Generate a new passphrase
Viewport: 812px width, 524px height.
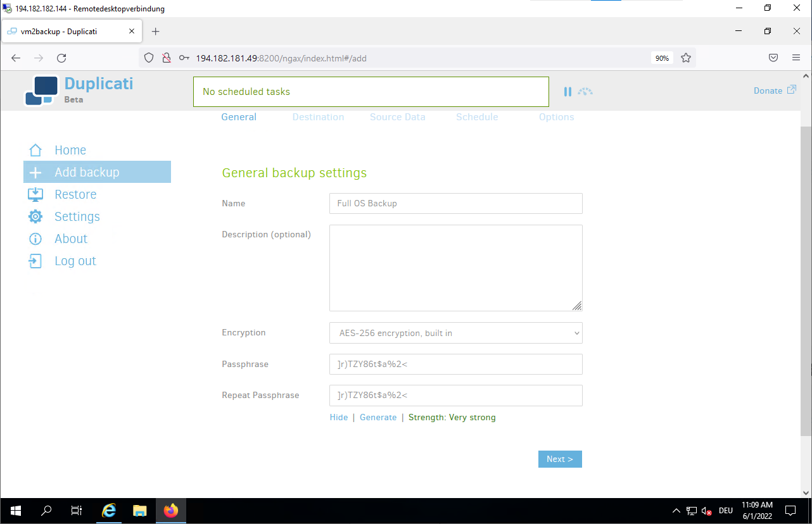[x=378, y=418]
